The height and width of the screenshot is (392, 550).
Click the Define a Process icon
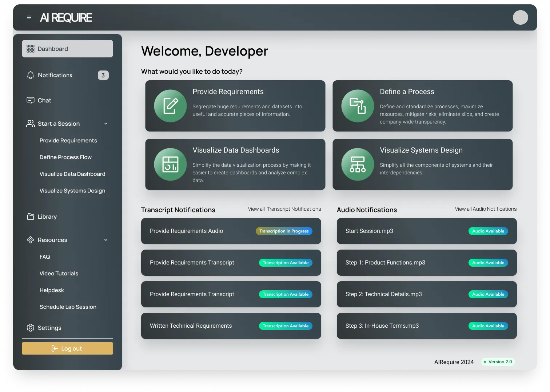point(358,106)
